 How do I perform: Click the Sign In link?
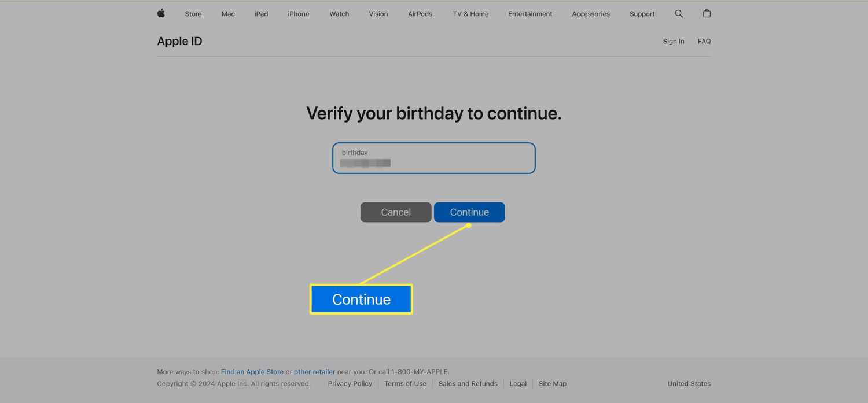(674, 41)
